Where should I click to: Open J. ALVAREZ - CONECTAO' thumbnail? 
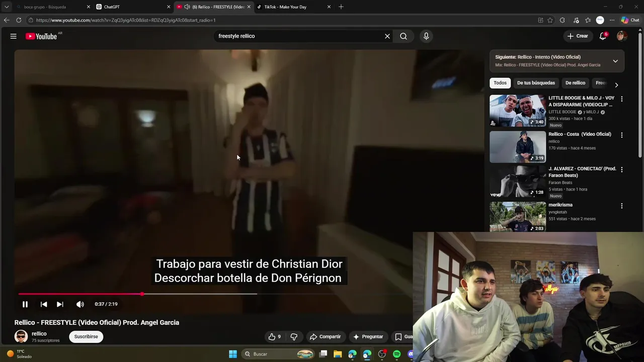[518, 182]
